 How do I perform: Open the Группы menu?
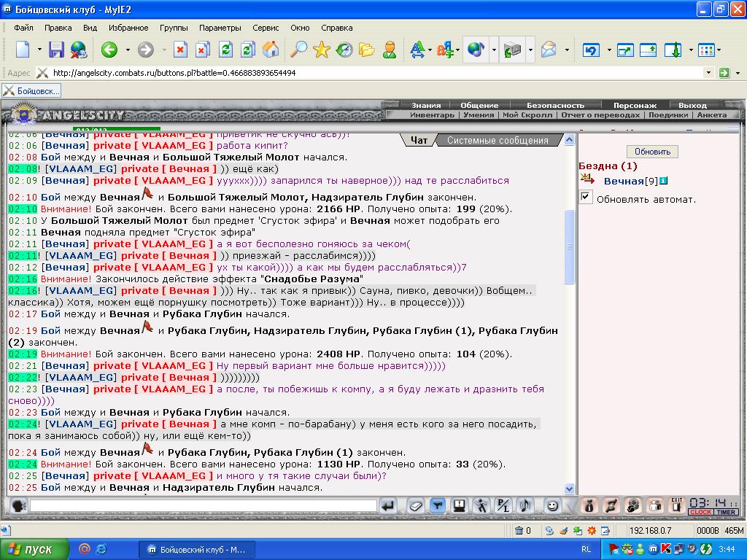click(174, 28)
